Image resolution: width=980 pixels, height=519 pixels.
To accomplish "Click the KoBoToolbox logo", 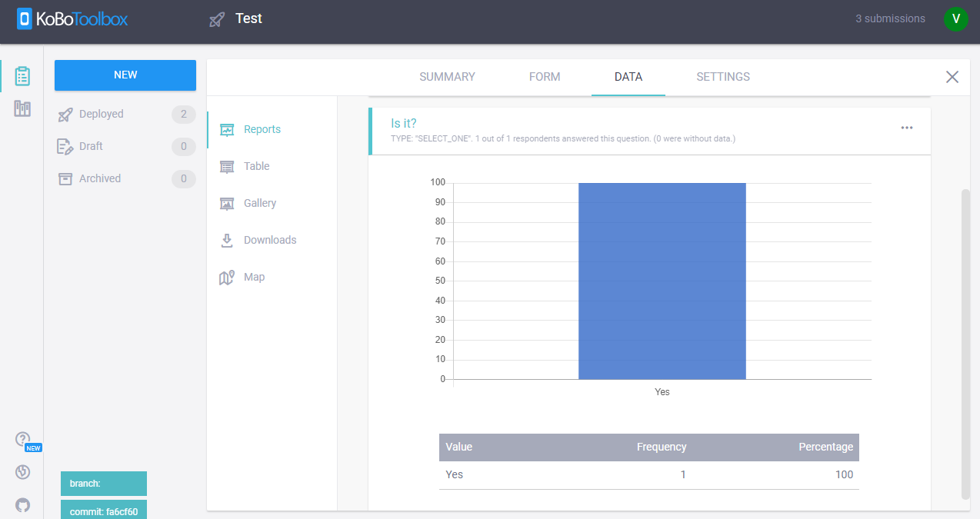I will point(72,19).
